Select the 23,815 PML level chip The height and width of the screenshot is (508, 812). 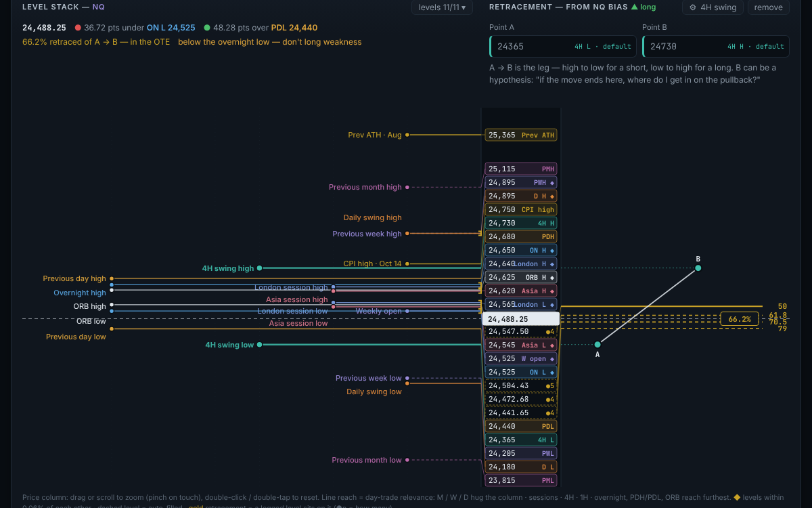pos(521,480)
